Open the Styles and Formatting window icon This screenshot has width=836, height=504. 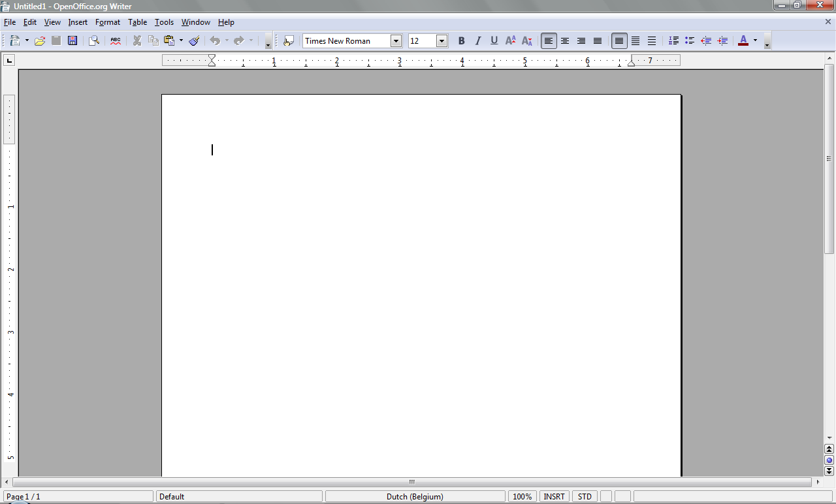tap(289, 41)
